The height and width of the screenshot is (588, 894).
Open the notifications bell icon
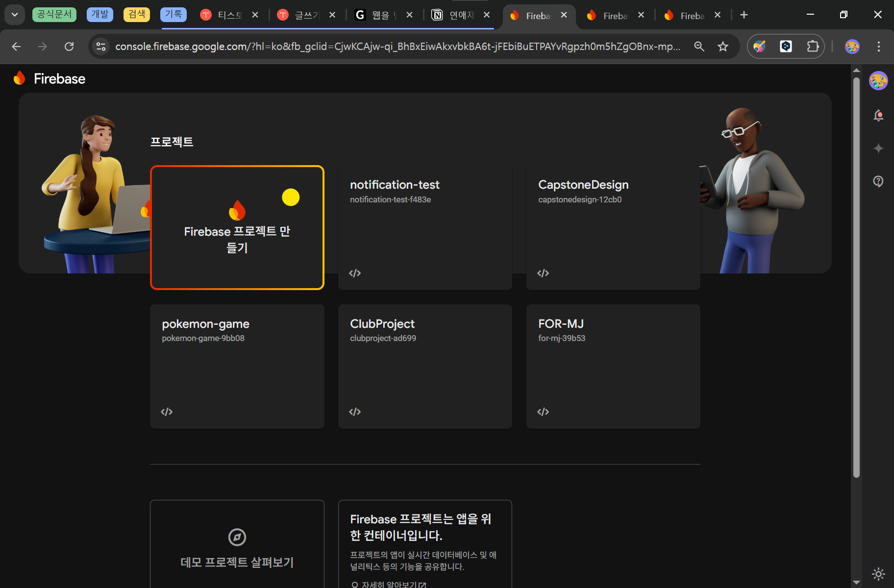878,116
